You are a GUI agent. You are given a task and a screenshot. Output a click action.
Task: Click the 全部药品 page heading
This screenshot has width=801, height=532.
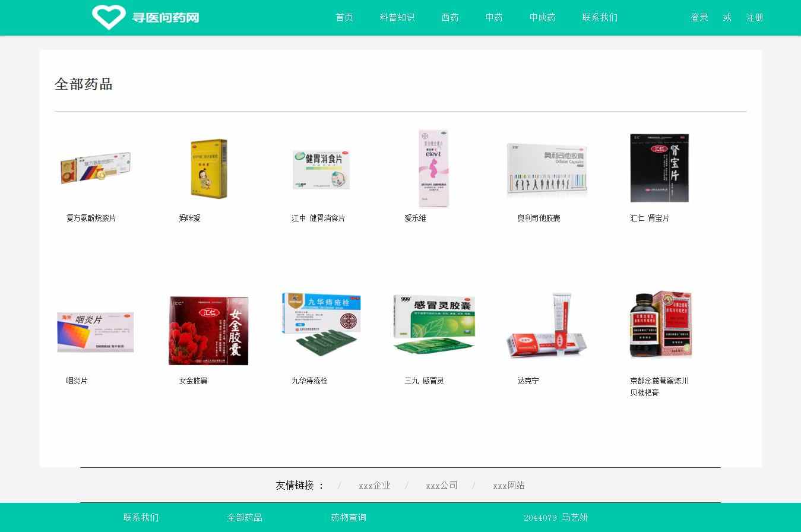click(84, 84)
